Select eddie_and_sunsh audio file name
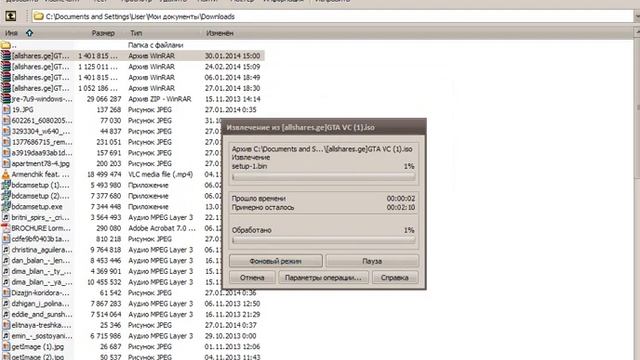 (x=42, y=314)
